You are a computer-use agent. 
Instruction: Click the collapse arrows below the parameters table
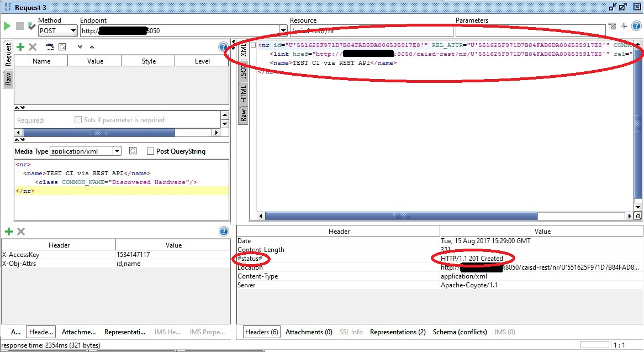point(20,108)
